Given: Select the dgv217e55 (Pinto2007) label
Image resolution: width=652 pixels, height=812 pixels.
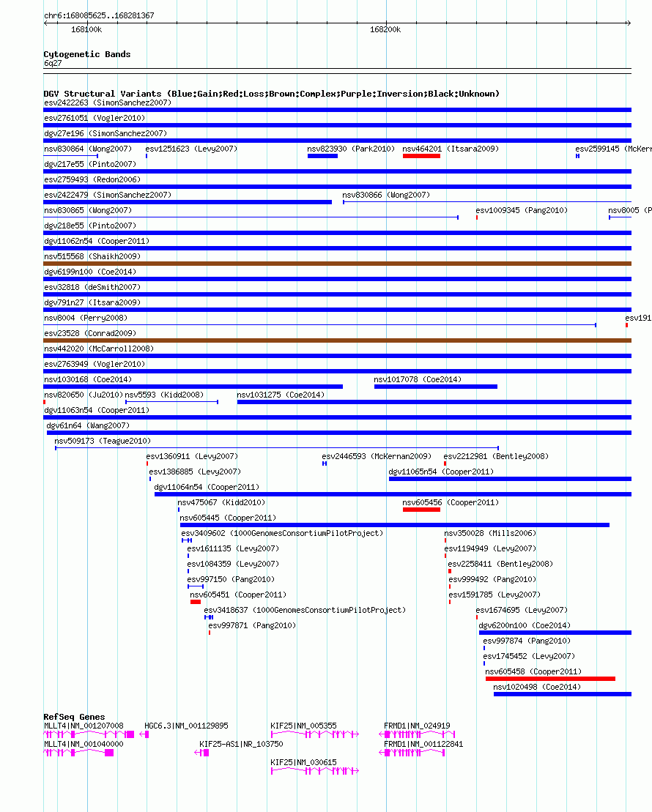Looking at the screenshot, I should click(90, 164).
